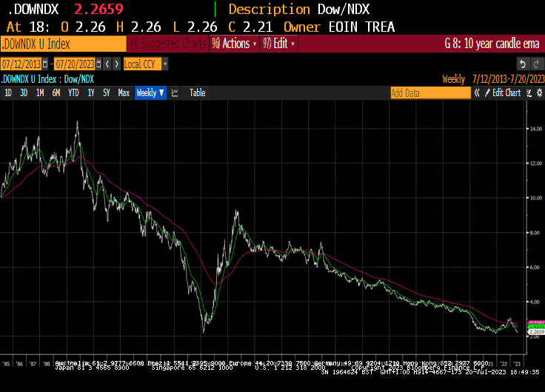Click the .DOWNDX U Index security field

(x=63, y=44)
